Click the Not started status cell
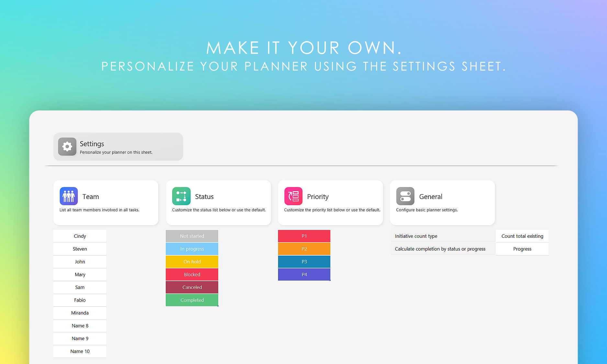607x364 pixels. (192, 236)
